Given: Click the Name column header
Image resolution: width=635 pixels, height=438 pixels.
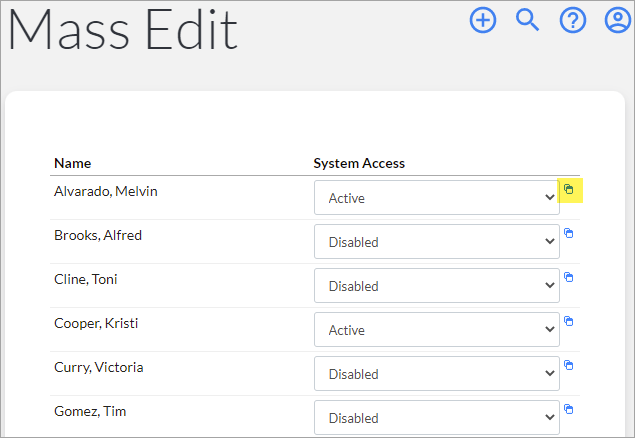Looking at the screenshot, I should tap(72, 163).
